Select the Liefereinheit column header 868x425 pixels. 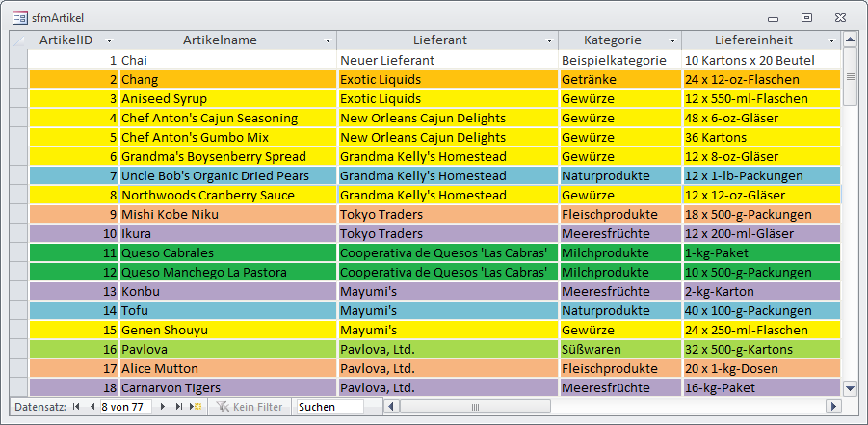pyautogui.click(x=753, y=40)
